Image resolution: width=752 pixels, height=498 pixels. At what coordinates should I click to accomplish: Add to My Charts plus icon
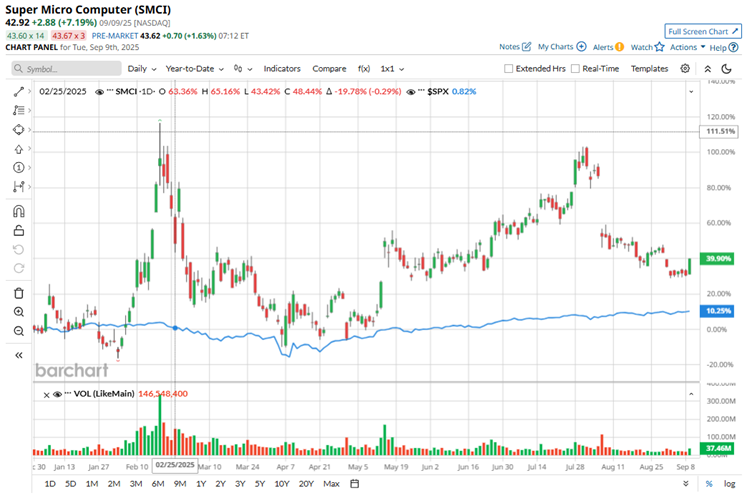pos(581,47)
